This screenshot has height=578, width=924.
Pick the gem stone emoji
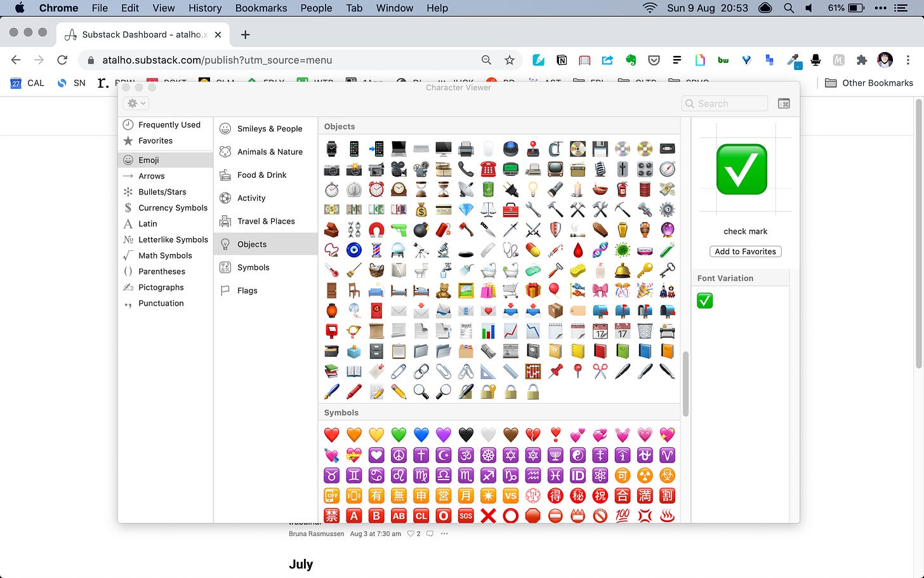466,209
